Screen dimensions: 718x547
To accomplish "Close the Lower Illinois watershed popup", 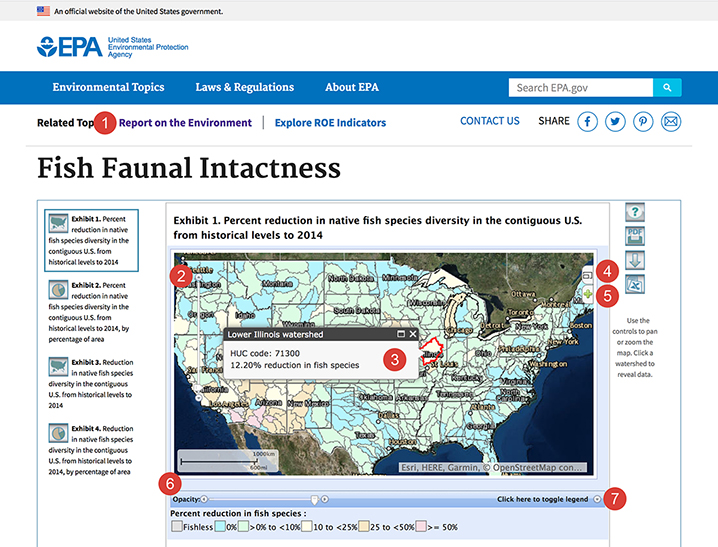I will pyautogui.click(x=413, y=334).
